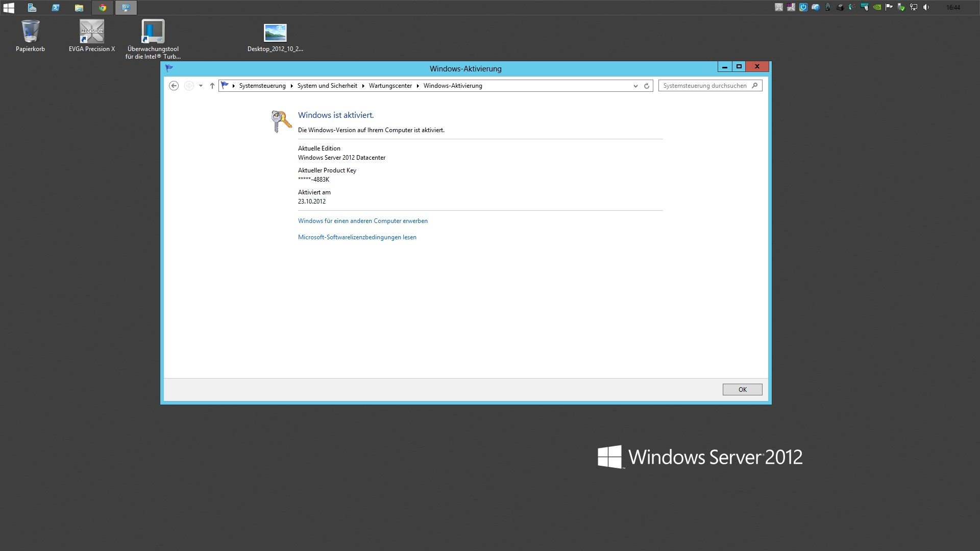
Task: Open the volume speaker tray icon
Action: (926, 7)
